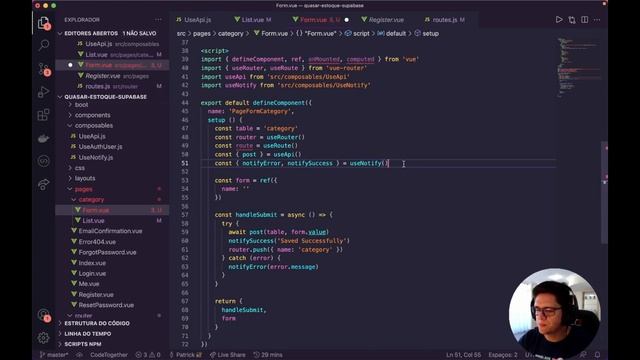Open Login.vue file

coord(92,273)
